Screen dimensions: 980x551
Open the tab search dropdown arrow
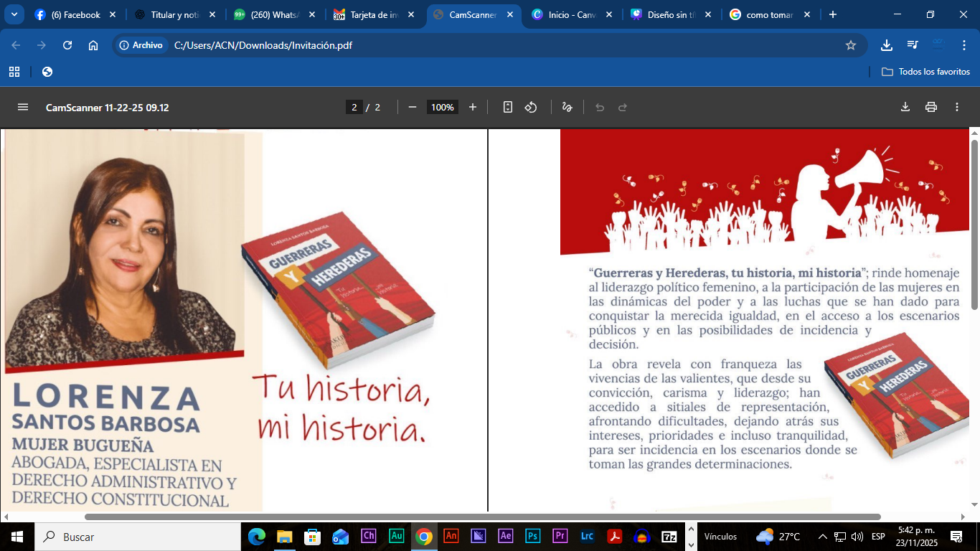point(14,14)
